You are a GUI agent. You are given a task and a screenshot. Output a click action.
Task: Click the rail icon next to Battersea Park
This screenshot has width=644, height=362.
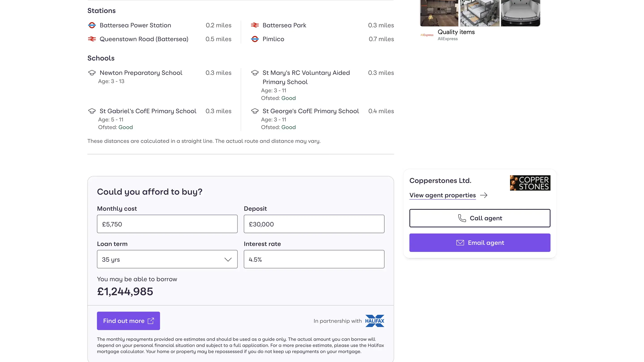[x=255, y=25]
